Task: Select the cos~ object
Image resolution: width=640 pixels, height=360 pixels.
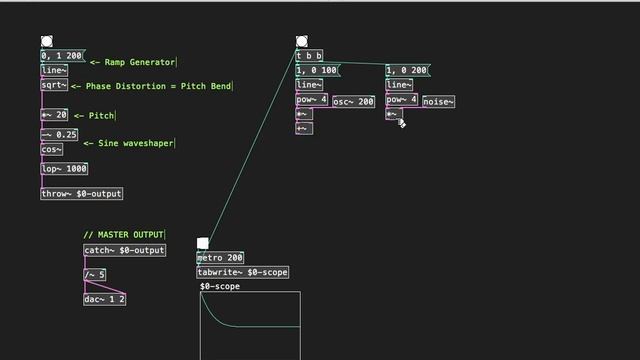Action: click(x=51, y=149)
